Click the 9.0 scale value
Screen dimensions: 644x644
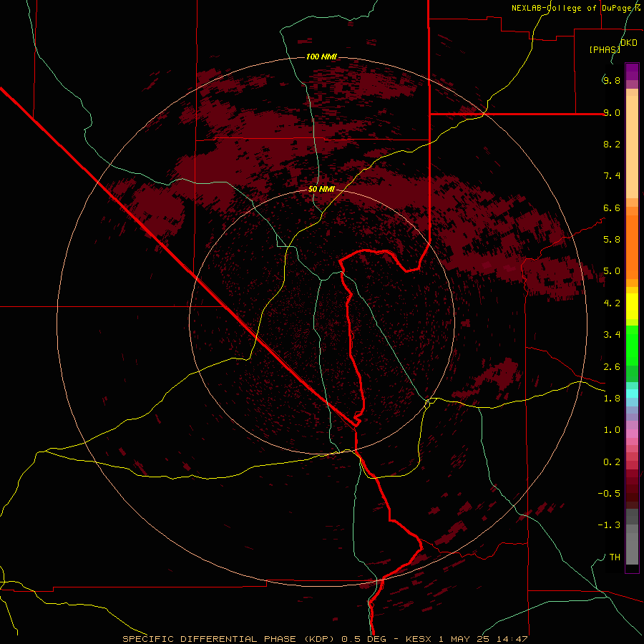coord(612,112)
